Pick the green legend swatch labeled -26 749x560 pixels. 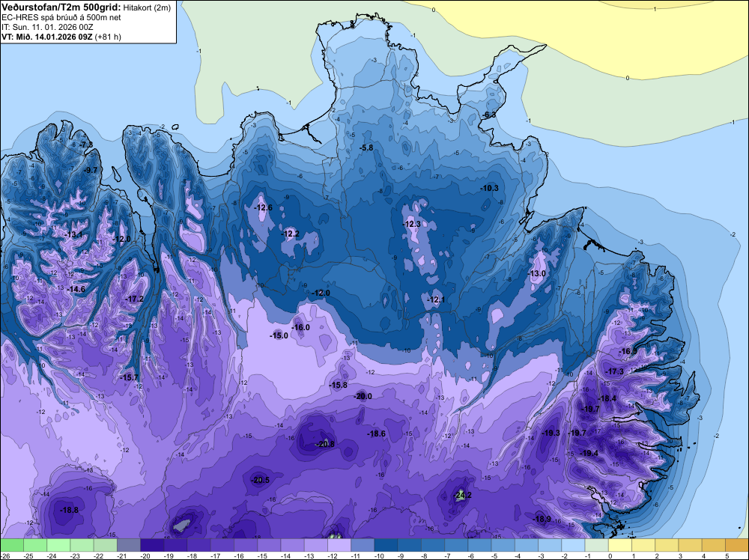(x=12, y=545)
